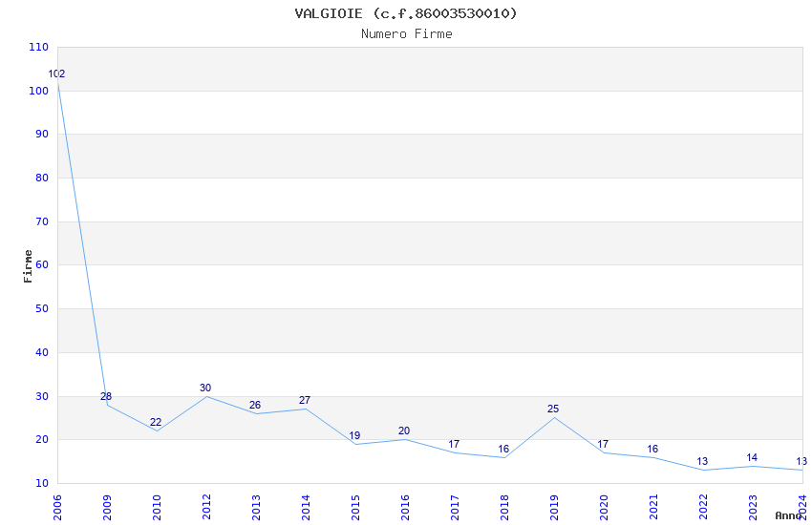Click the y-axis value 100
The height and width of the screenshot is (525, 812).
[39, 91]
